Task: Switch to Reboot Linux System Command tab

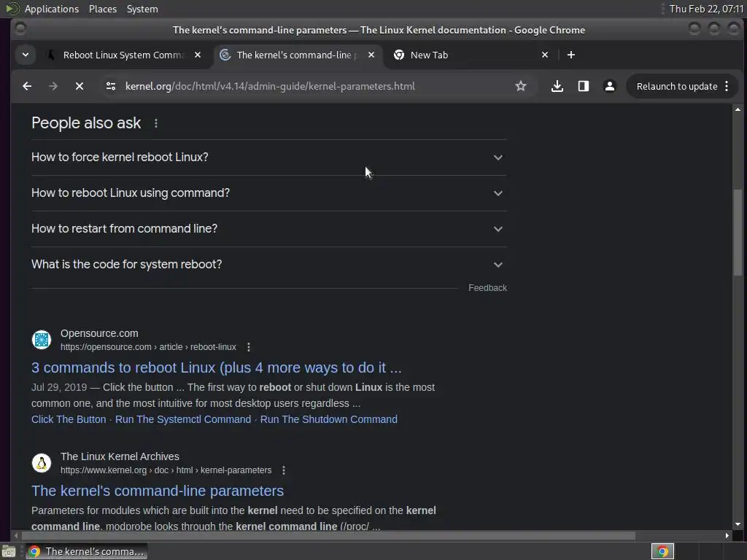Action: [x=123, y=55]
